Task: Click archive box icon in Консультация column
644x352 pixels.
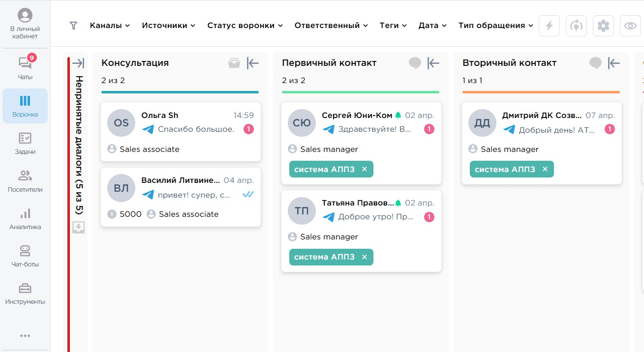Action: pos(234,63)
